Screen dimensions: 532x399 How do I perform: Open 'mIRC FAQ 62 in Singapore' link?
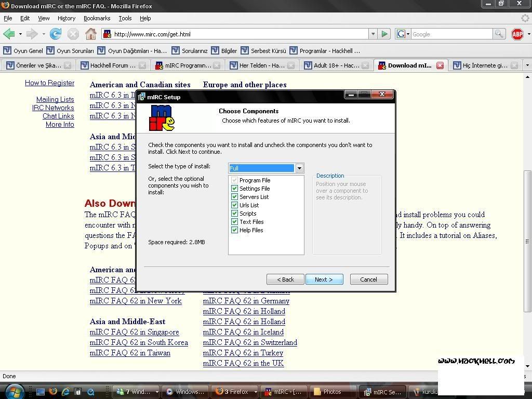(x=135, y=332)
